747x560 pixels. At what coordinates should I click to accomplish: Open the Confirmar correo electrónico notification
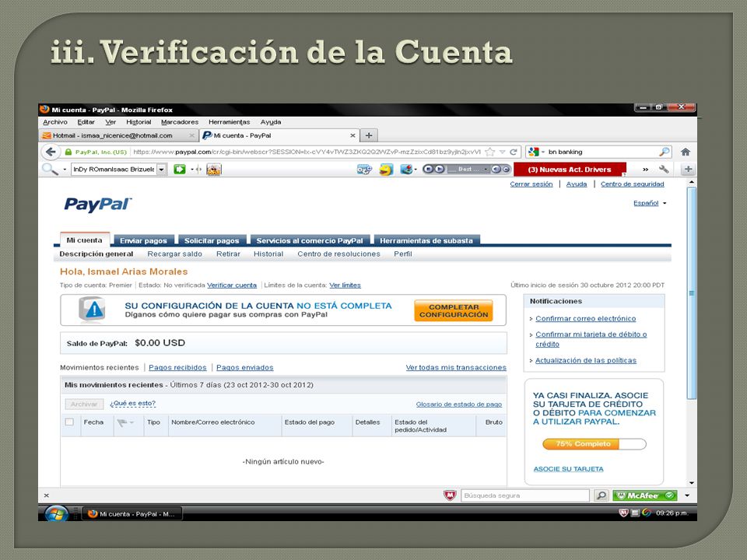tap(585, 319)
